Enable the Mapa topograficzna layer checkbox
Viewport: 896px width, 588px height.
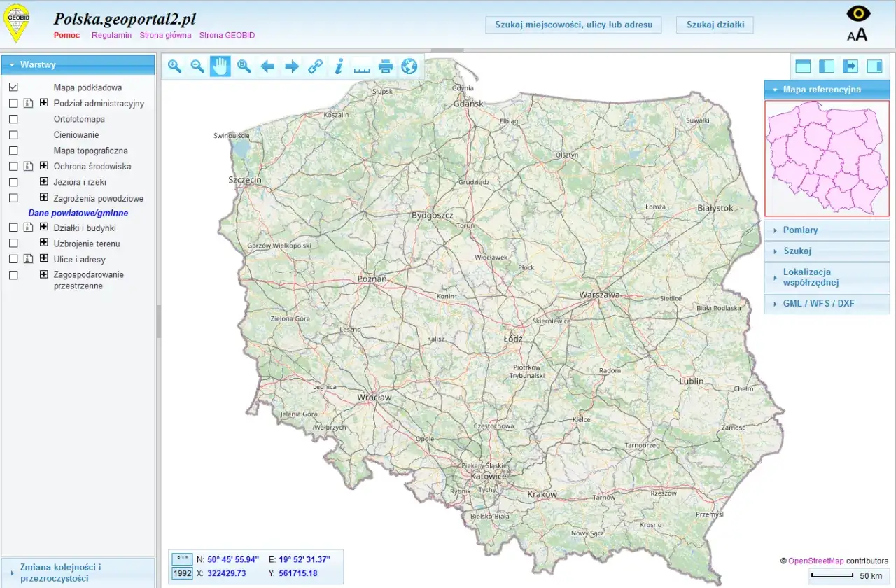pyautogui.click(x=13, y=150)
